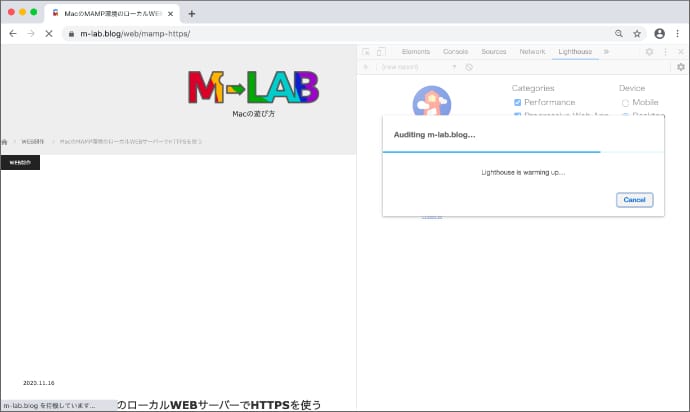The width and height of the screenshot is (690, 412).
Task: Click the clear all reports icon
Action: [x=469, y=67]
